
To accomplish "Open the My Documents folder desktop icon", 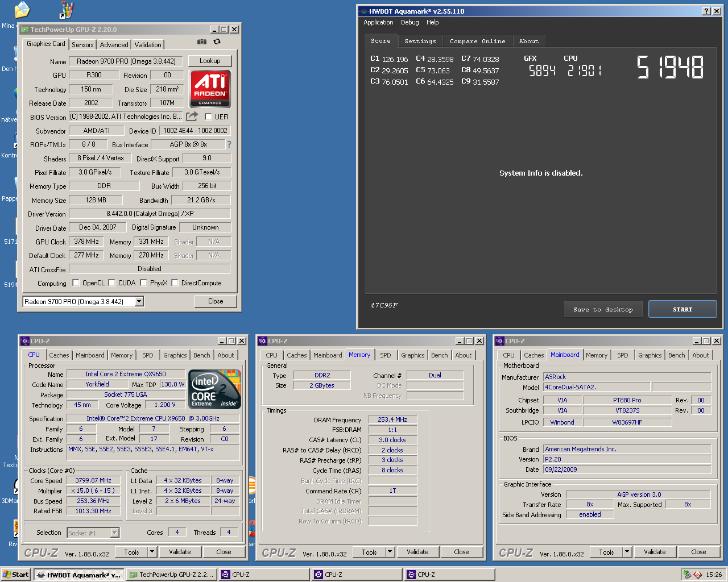I will click(22, 9).
